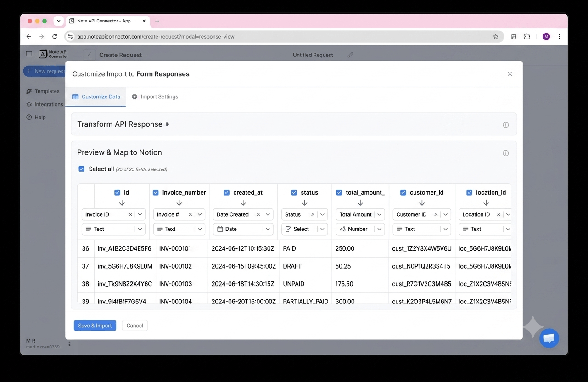Open the Invoice # property dropdown arrow

[200, 214]
